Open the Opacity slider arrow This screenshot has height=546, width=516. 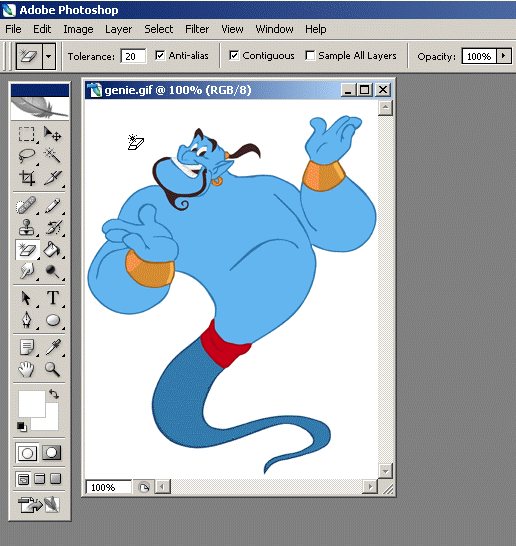click(x=504, y=56)
